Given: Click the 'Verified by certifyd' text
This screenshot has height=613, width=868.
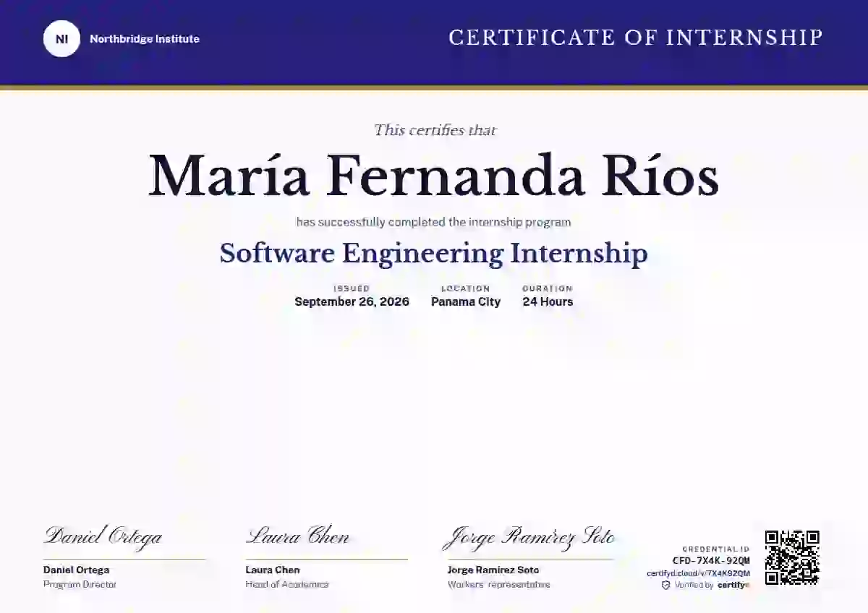Looking at the screenshot, I should pos(712,585).
